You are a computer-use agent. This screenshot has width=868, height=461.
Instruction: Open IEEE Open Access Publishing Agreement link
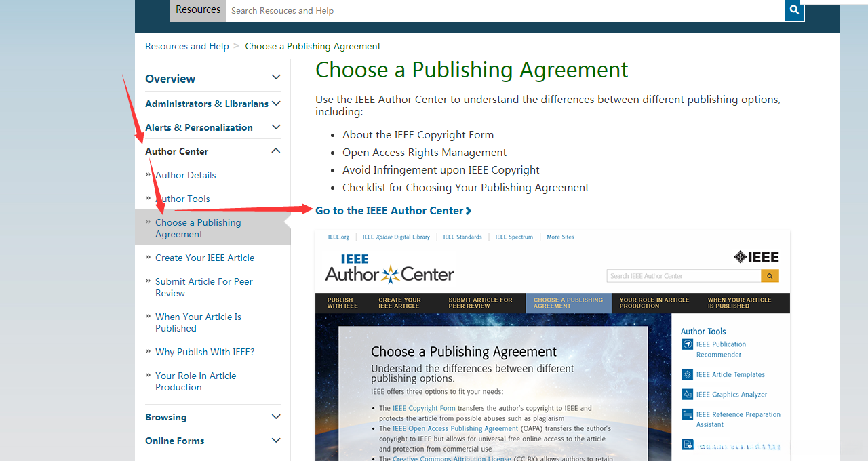point(455,428)
